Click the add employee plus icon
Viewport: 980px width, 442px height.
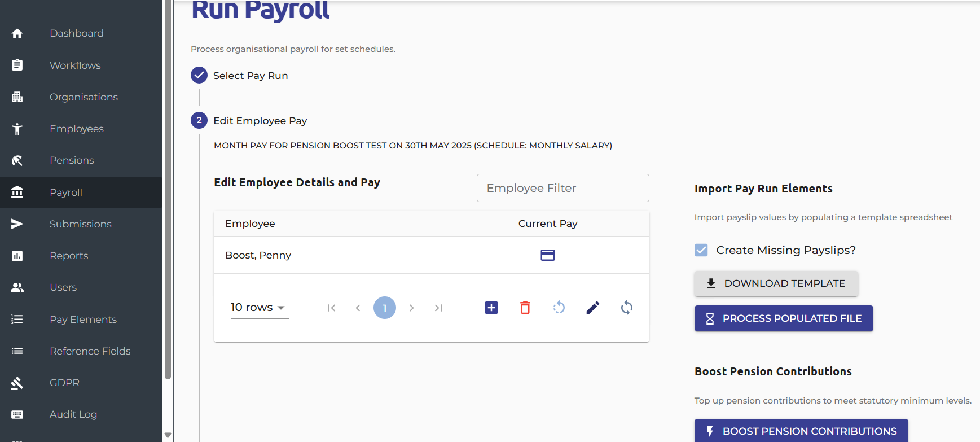pyautogui.click(x=491, y=308)
